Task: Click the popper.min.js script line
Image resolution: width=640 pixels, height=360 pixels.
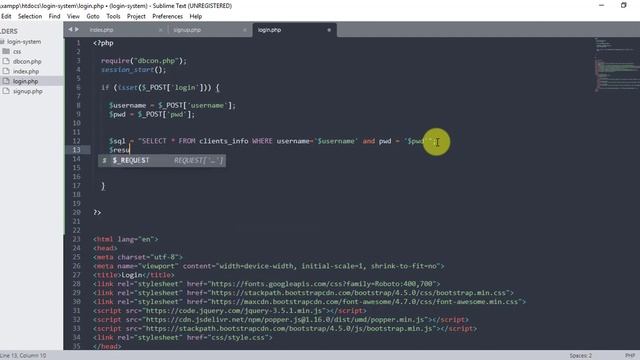Action: point(281,320)
